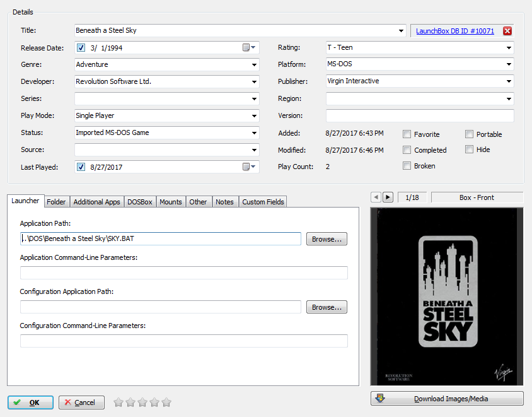Open the Status dropdown
The width and height of the screenshot is (532, 417).
click(x=254, y=132)
